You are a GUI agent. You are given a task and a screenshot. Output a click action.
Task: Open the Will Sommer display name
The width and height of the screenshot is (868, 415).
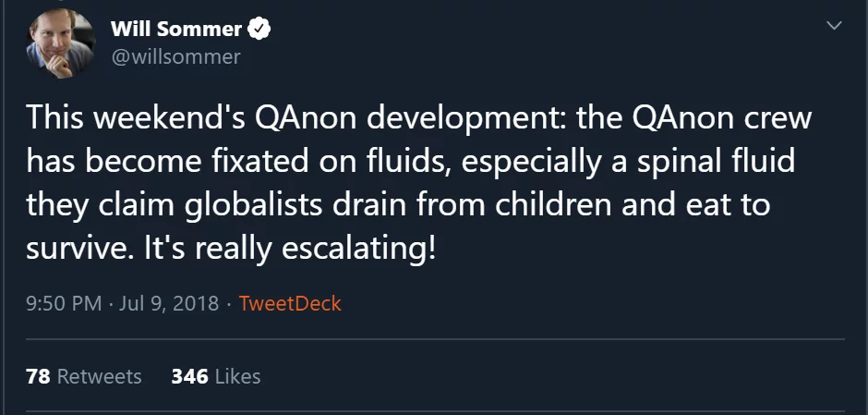176,30
